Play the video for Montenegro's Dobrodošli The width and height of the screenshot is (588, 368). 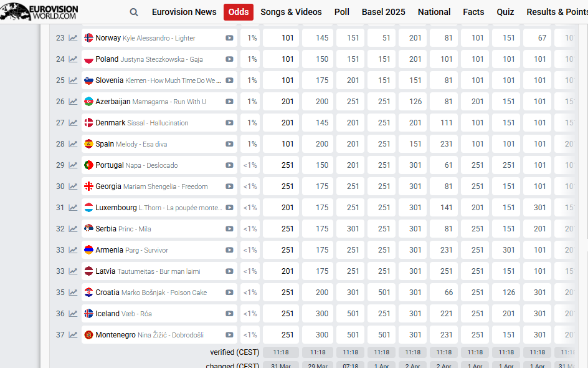pyautogui.click(x=229, y=335)
